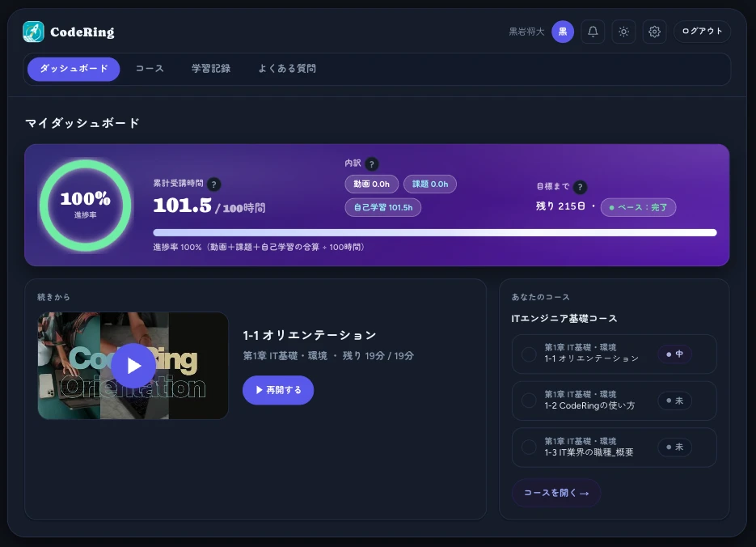Image resolution: width=756 pixels, height=547 pixels.
Task: Click the user name 黒岩将大
Action: (x=526, y=32)
